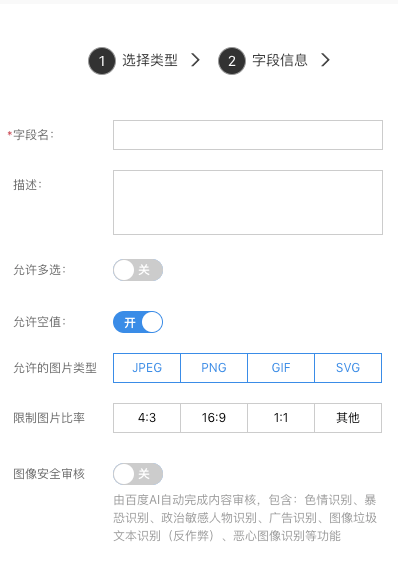
Task: Choose the 16:9 image ratio
Action: pos(214,418)
